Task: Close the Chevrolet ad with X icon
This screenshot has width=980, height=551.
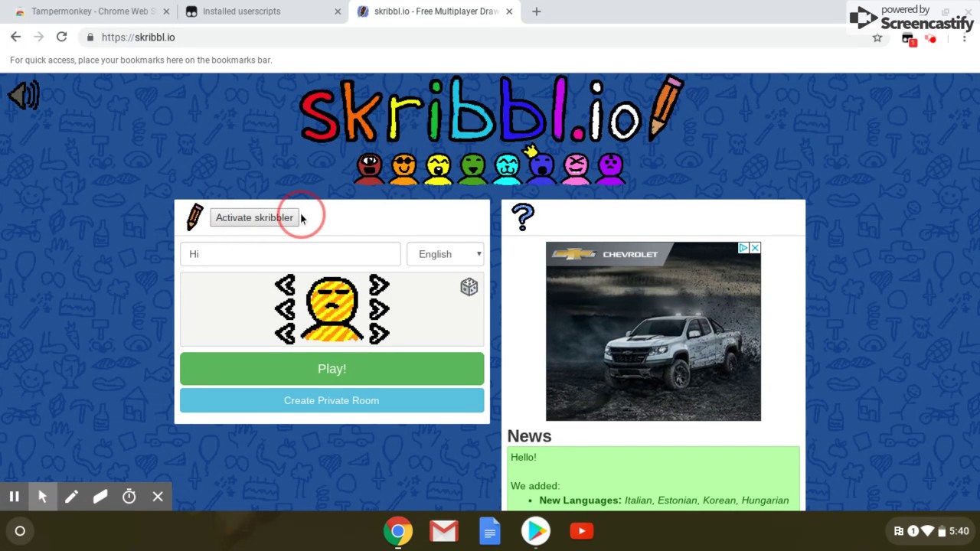Action: [755, 248]
